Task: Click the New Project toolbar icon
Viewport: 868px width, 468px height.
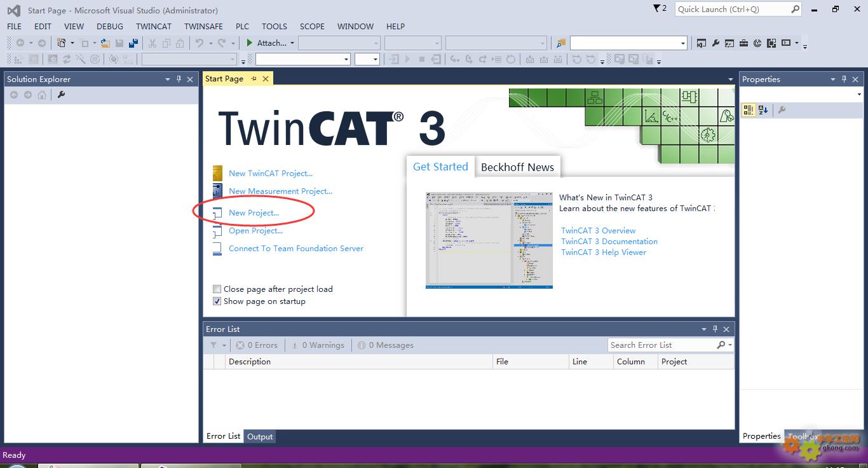Action: pos(61,43)
